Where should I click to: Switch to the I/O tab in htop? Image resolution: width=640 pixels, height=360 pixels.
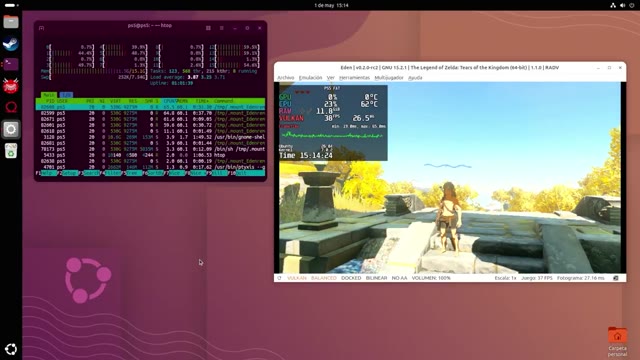pos(67,95)
